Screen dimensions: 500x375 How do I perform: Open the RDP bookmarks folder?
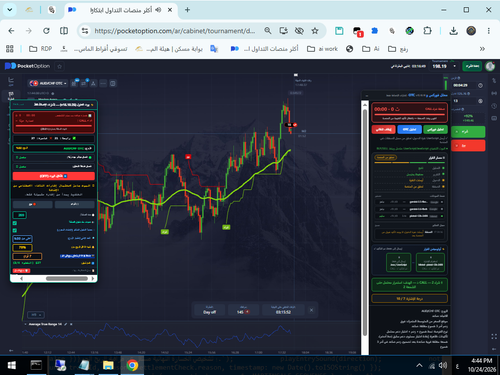click(x=40, y=49)
